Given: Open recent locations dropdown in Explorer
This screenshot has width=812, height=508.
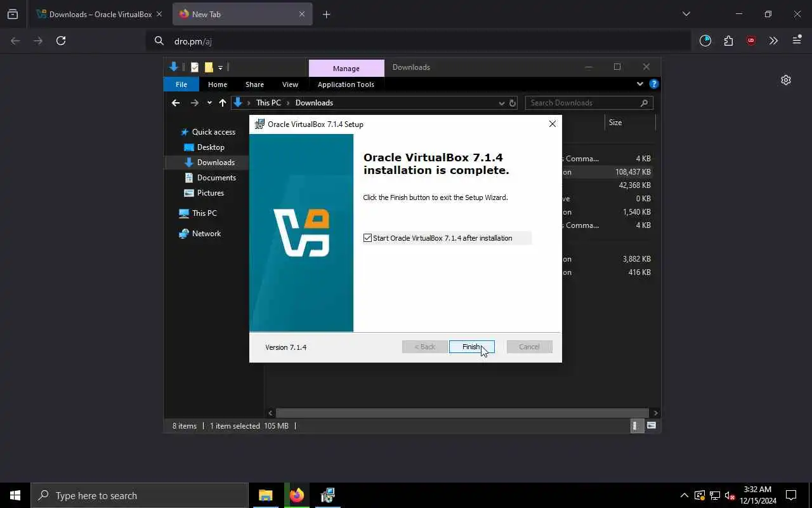Looking at the screenshot, I should click(209, 103).
